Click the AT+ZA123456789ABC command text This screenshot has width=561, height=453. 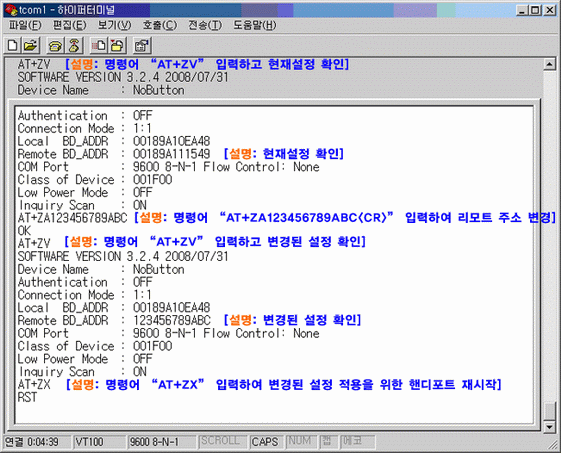point(72,218)
